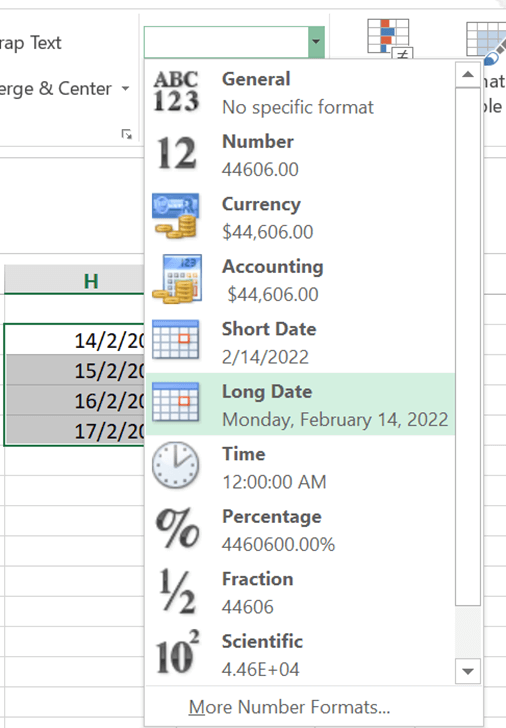Viewport: 506px width, 728px height.
Task: Collapse the number format dropdown arrow
Action: (316, 42)
